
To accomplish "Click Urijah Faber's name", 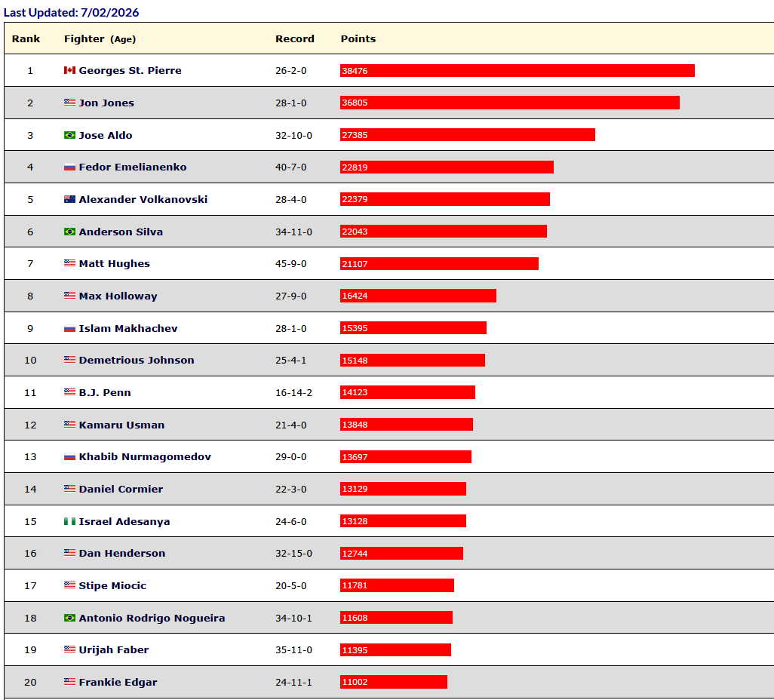I will [114, 650].
